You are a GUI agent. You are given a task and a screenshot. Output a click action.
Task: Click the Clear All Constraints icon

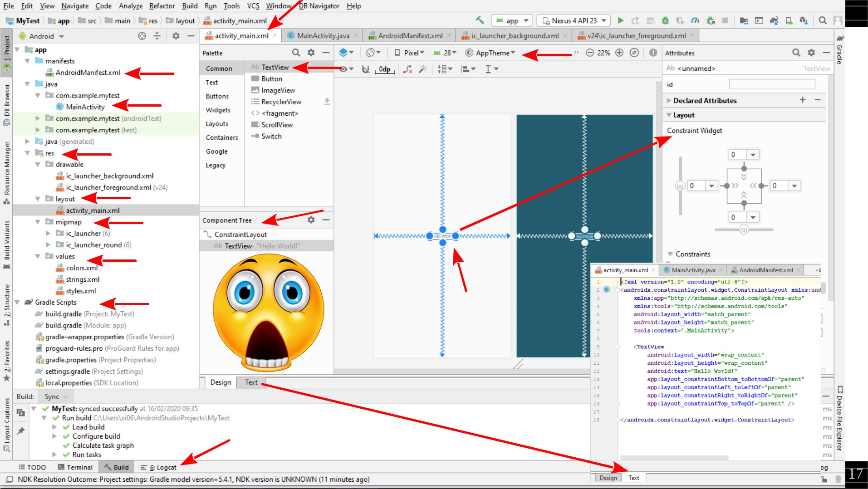click(408, 69)
